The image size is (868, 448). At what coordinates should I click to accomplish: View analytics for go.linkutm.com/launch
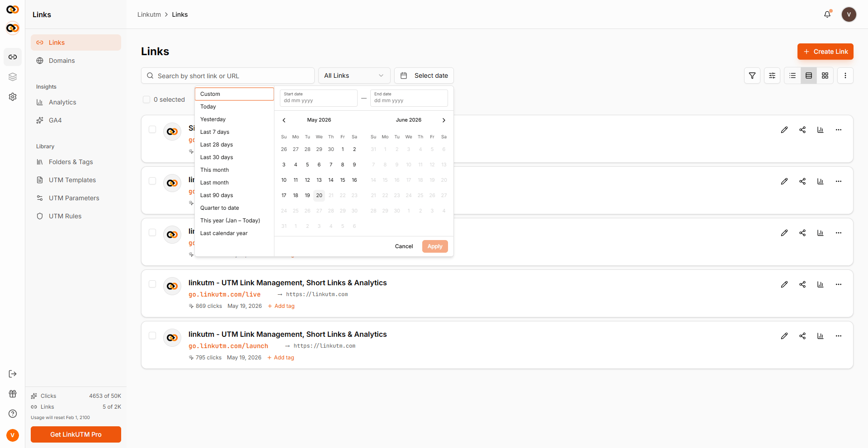tap(821, 336)
